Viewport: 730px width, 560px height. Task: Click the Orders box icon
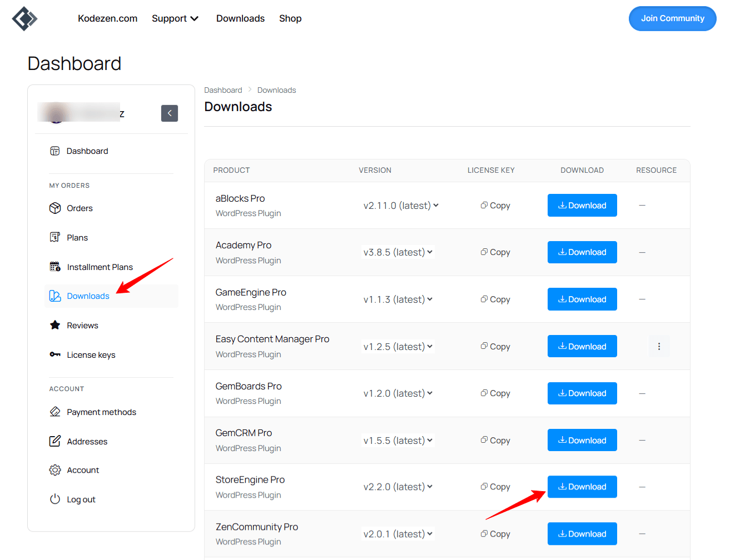click(x=55, y=208)
